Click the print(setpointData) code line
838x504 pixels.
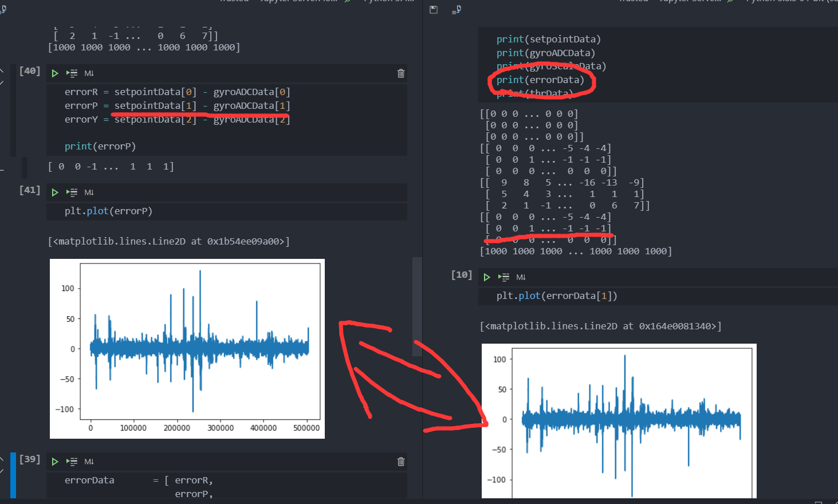coord(549,39)
